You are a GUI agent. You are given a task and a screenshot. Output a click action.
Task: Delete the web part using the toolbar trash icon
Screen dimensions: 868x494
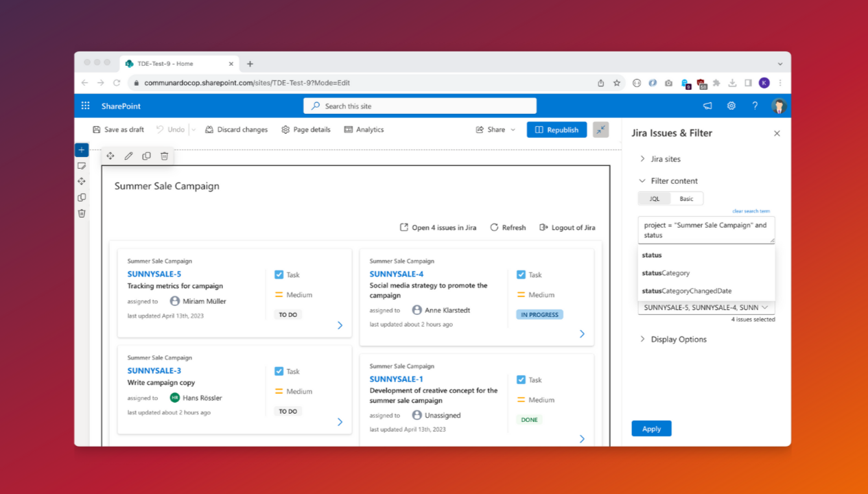pos(165,156)
